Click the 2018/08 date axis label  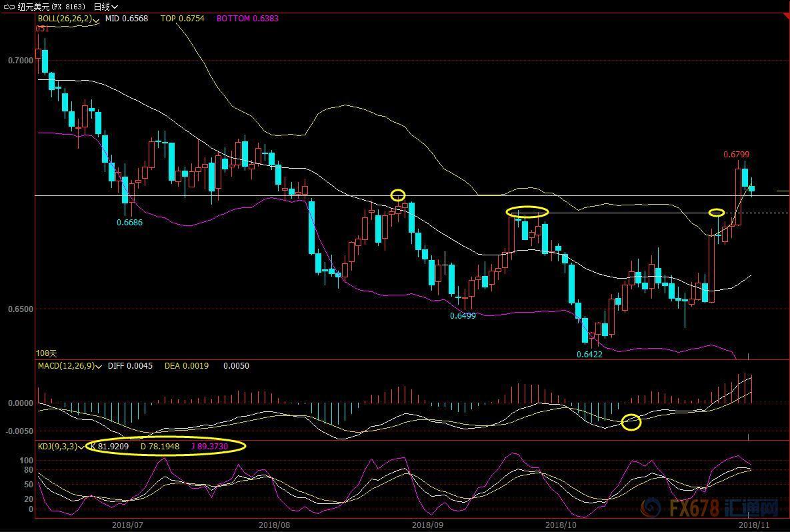[x=274, y=525]
